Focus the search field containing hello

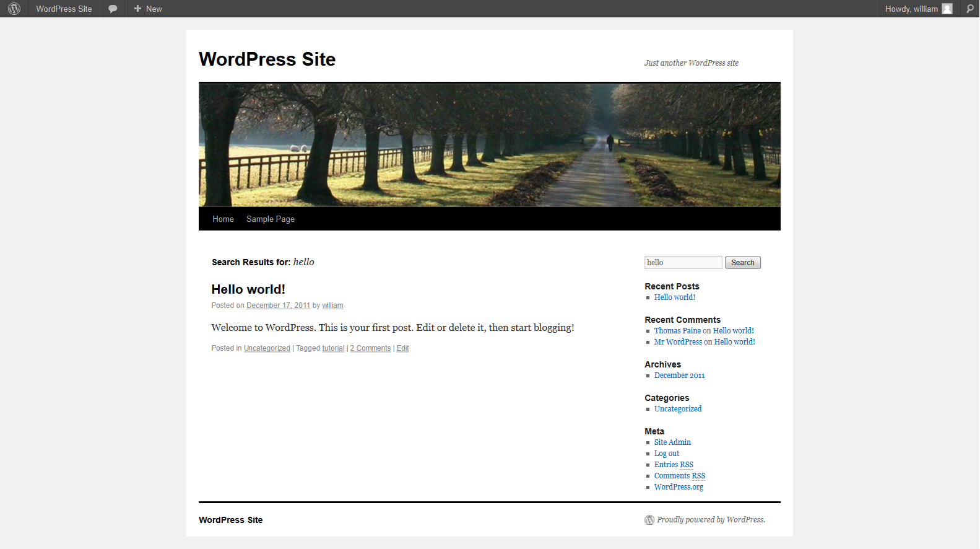tap(682, 263)
